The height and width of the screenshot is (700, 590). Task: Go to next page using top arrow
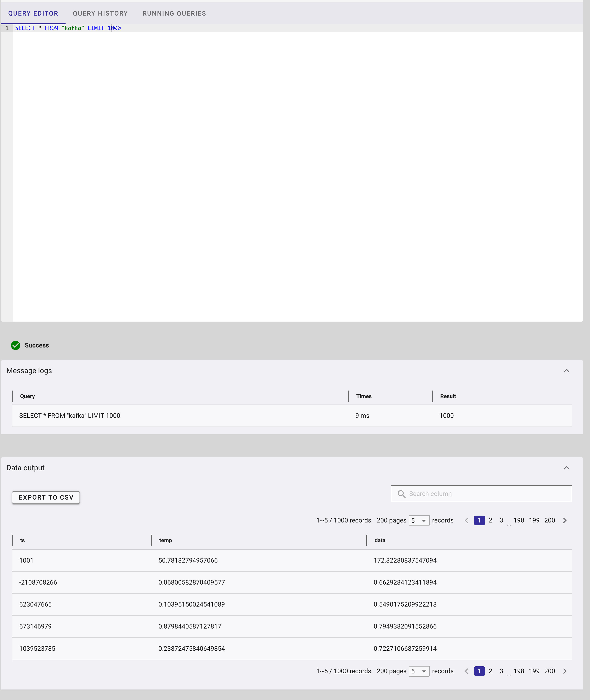click(565, 520)
